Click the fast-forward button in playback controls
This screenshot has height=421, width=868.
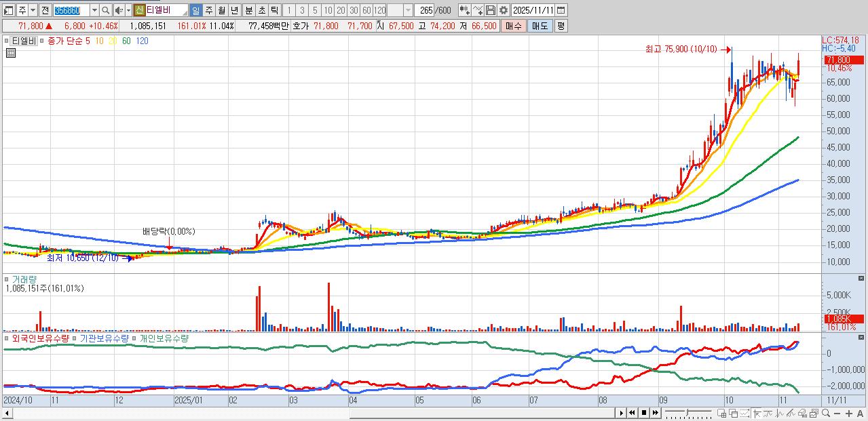655,413
